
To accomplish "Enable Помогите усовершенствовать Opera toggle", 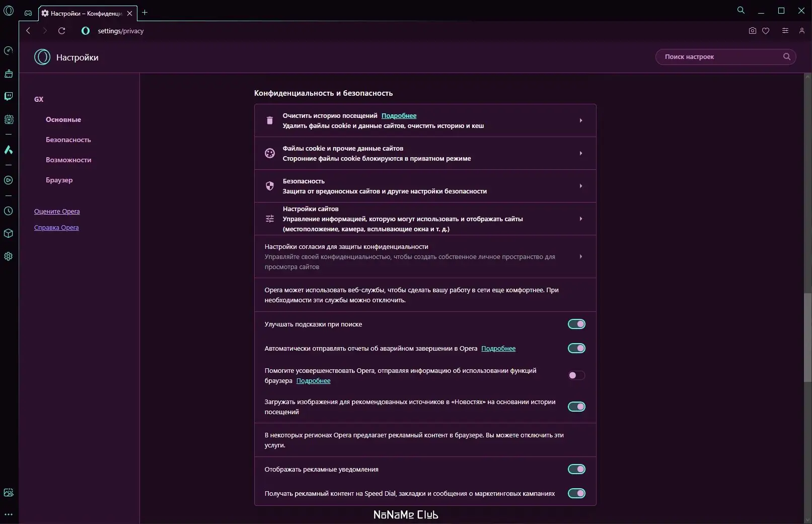I will pos(576,375).
